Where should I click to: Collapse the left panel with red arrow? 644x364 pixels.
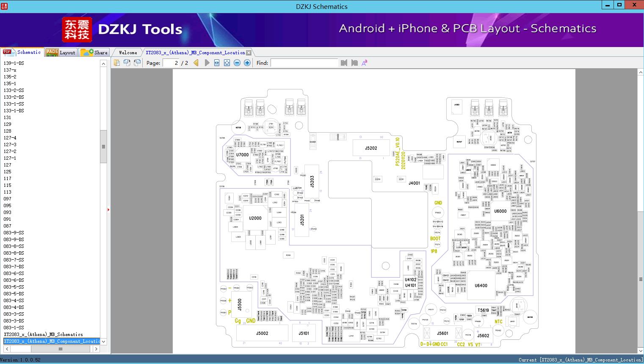[x=108, y=209]
